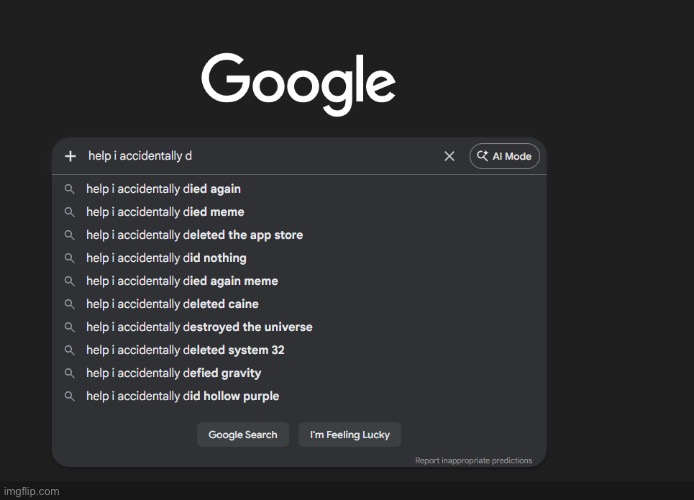
Task: Select 'help i accidentally destroyed the universe'
Action: coord(199,327)
